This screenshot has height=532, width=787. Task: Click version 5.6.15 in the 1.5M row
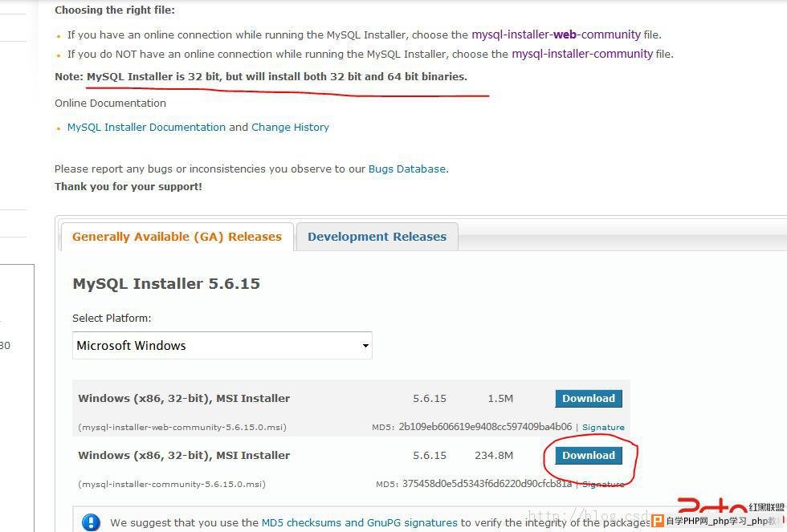tap(430, 399)
